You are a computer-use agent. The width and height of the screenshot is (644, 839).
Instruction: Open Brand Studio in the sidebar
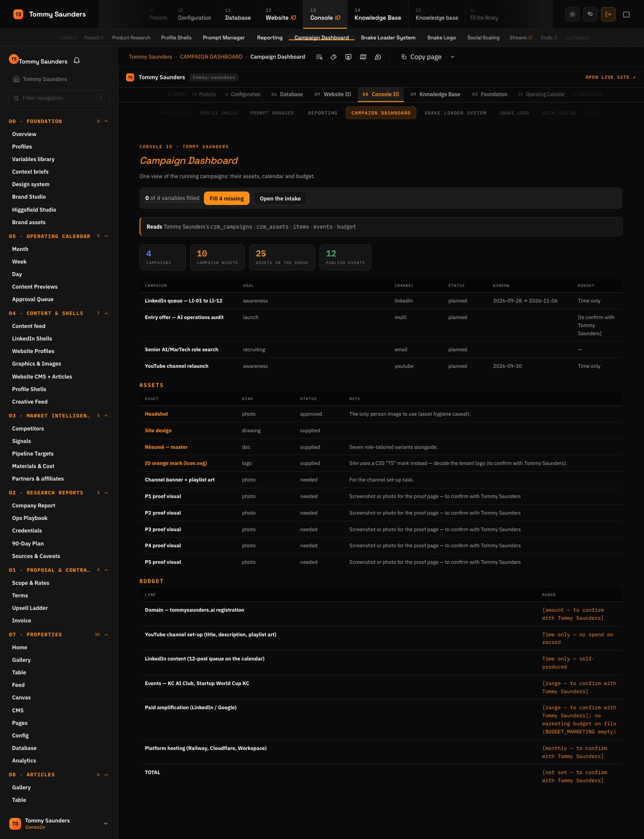pyautogui.click(x=29, y=197)
